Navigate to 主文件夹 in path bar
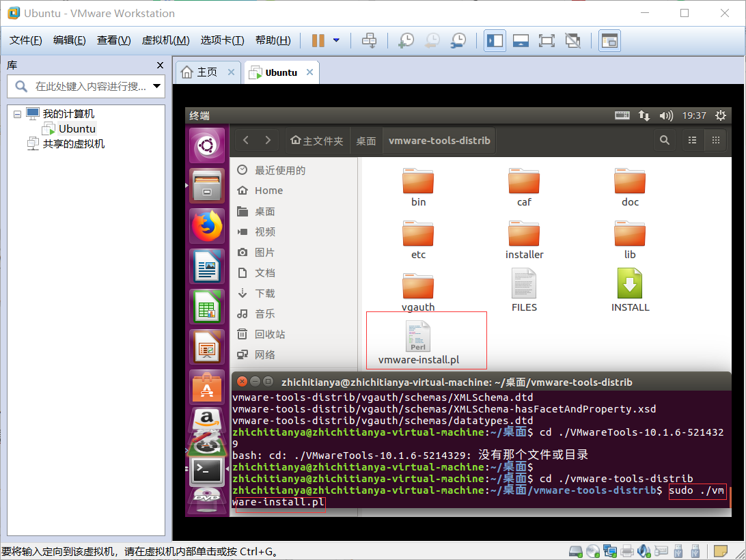The image size is (746, 560). pyautogui.click(x=317, y=141)
